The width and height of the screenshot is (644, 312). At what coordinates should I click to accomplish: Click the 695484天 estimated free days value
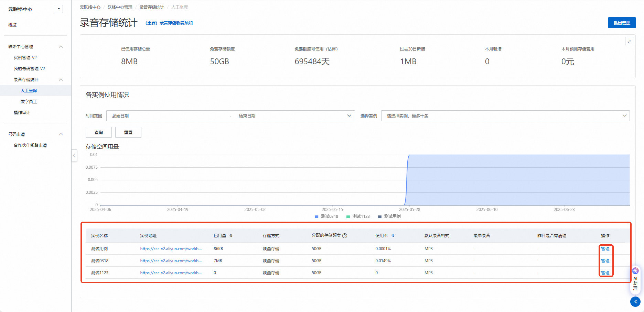pos(312,62)
